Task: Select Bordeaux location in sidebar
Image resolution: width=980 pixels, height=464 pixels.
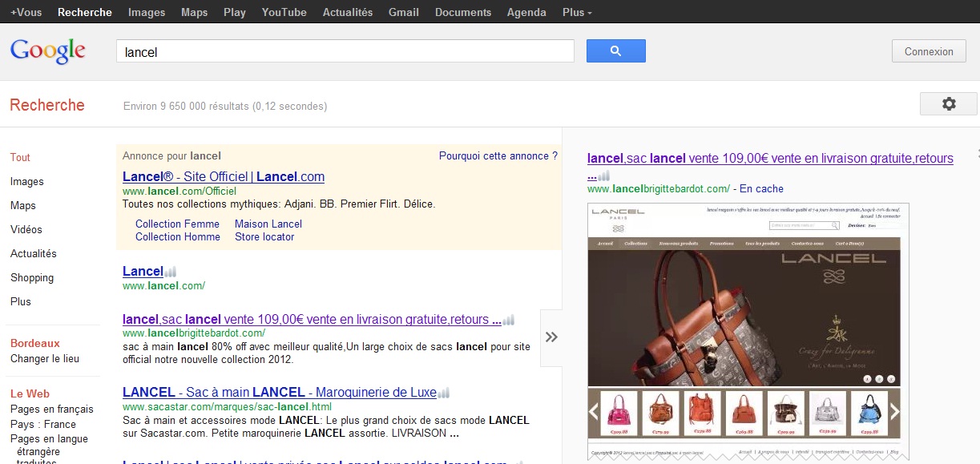Action: click(x=35, y=343)
